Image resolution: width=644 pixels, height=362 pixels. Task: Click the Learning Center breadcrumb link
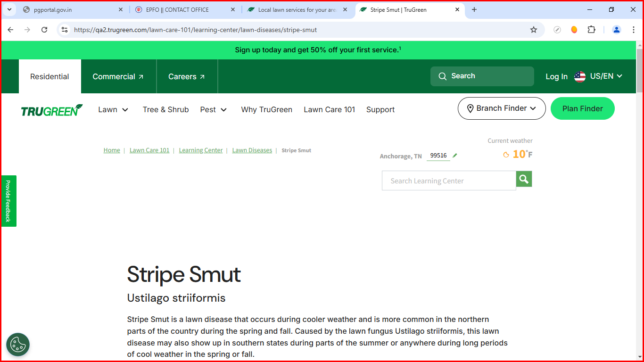coord(201,150)
